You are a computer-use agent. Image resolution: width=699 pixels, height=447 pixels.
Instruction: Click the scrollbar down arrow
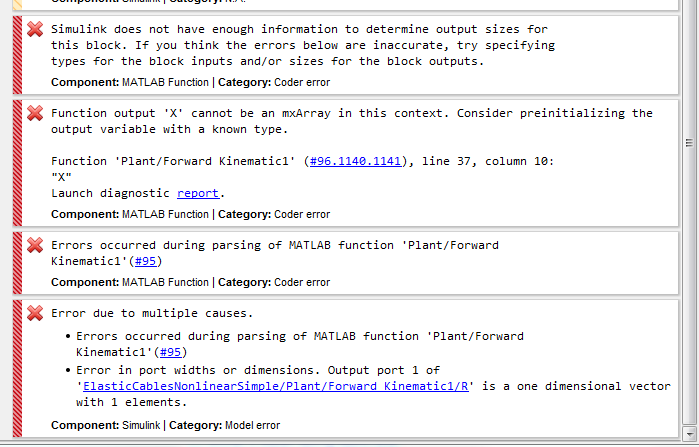[689, 436]
